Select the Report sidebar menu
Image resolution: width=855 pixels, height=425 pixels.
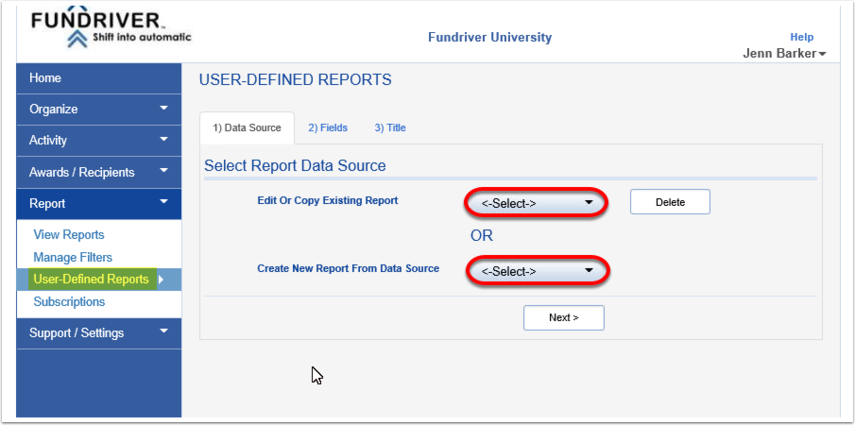click(99, 203)
